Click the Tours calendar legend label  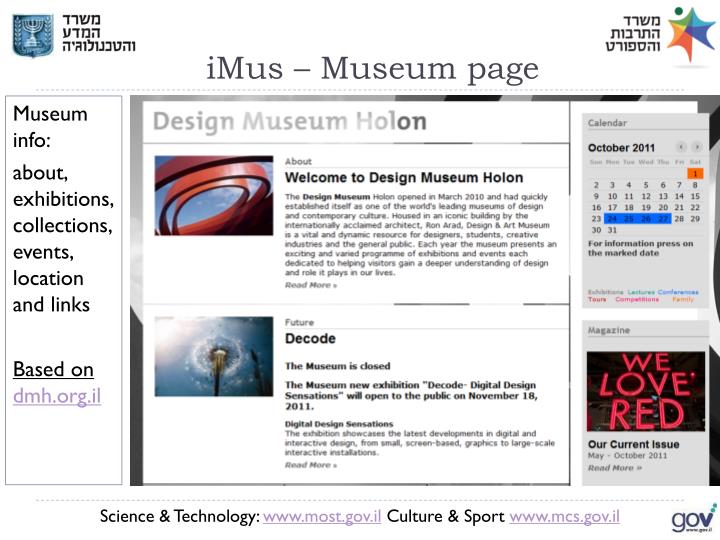click(x=597, y=299)
